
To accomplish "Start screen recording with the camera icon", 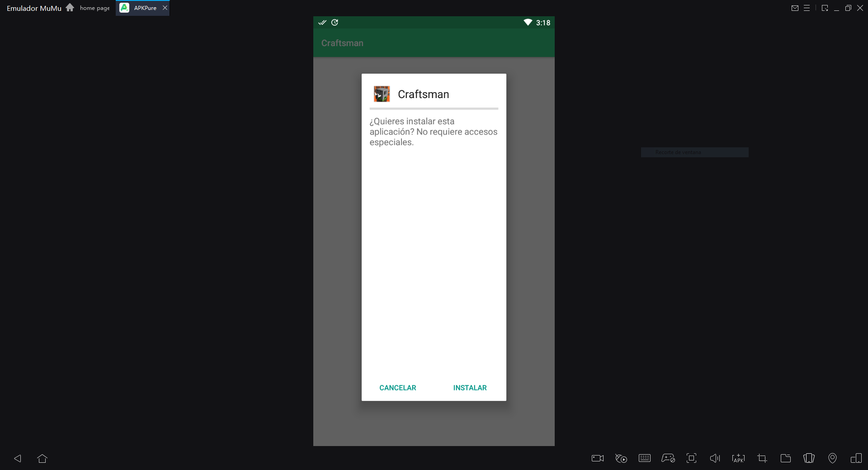I will click(598, 458).
